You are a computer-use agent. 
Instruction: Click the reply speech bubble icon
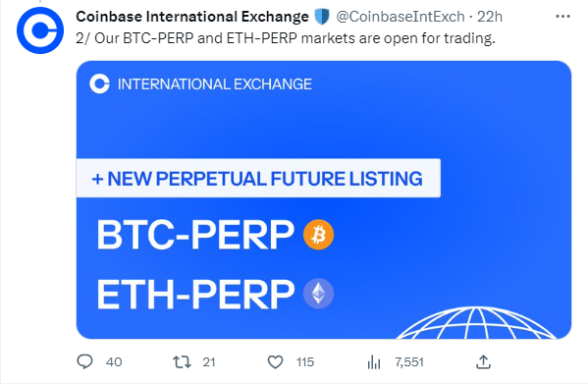(84, 361)
